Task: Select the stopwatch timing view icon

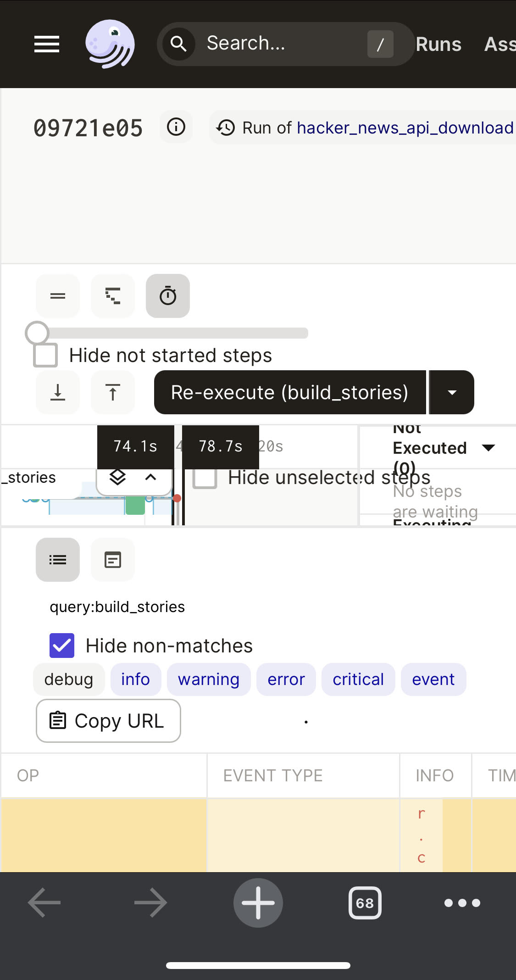Action: pyautogui.click(x=167, y=296)
